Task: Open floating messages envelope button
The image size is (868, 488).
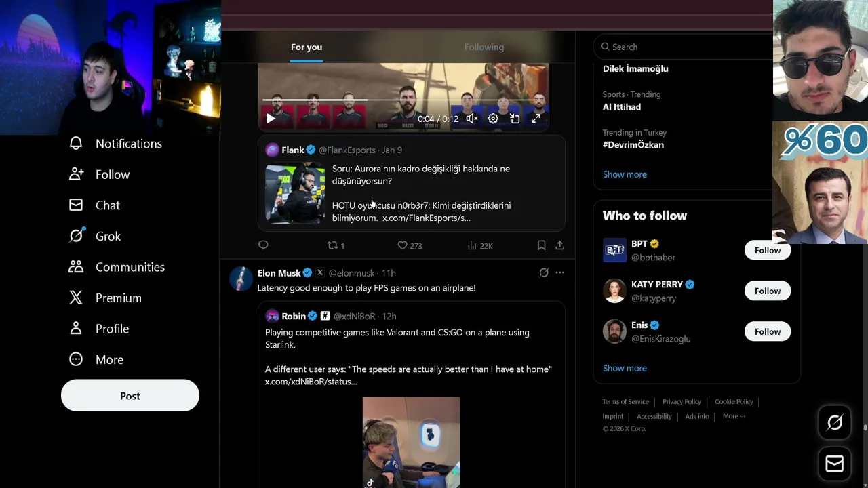Action: point(835,464)
